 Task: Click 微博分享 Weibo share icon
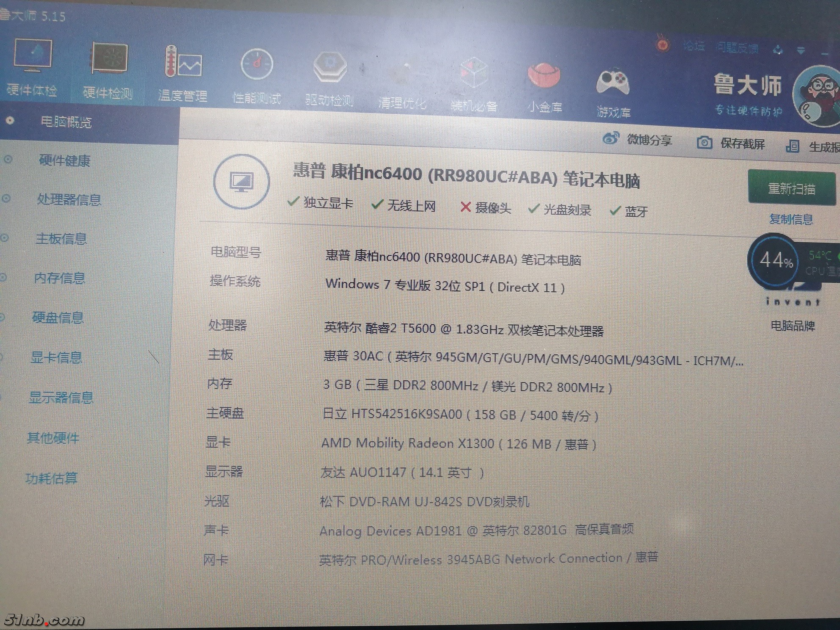pos(611,138)
